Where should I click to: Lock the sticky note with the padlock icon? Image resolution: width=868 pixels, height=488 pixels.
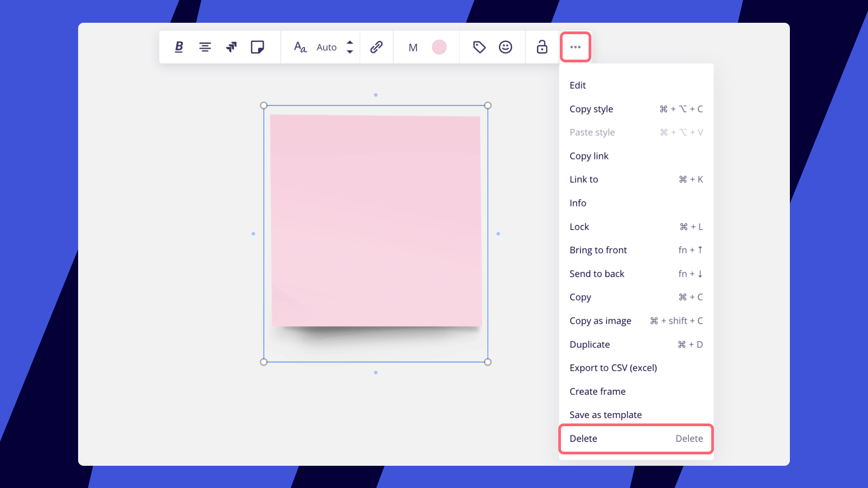541,47
